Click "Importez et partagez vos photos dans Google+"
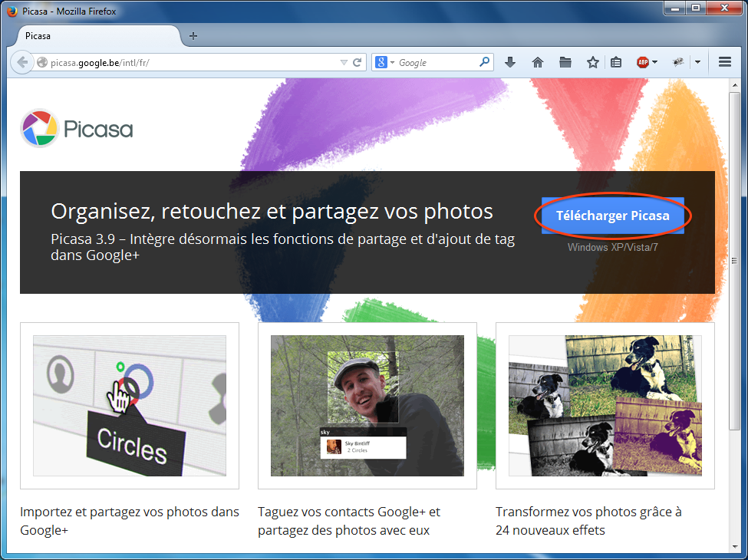Viewport: 748px width, 560px height. (130, 521)
